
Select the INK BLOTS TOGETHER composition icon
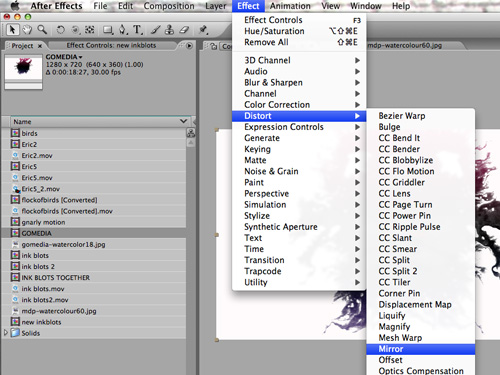[15, 277]
